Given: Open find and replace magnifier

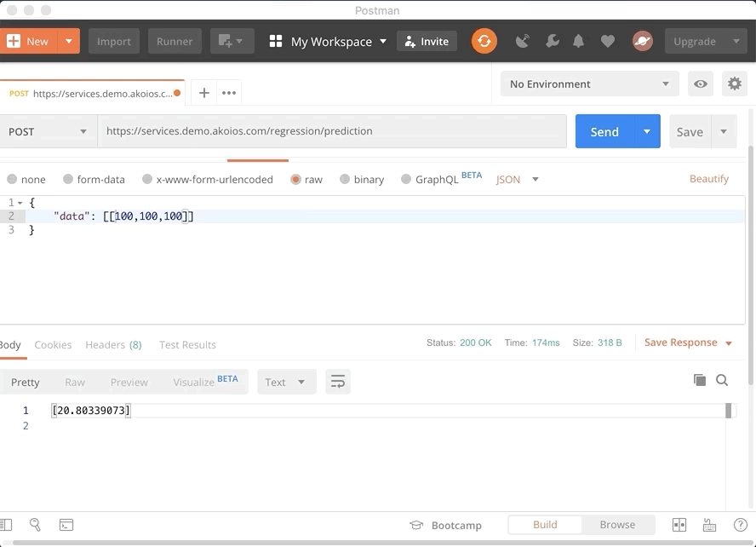Looking at the screenshot, I should 35,525.
